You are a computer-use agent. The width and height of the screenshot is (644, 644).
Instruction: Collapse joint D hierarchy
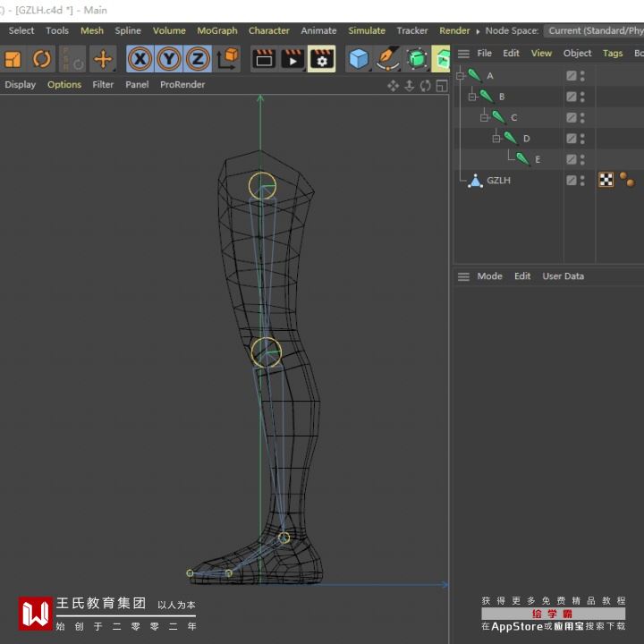click(496, 139)
